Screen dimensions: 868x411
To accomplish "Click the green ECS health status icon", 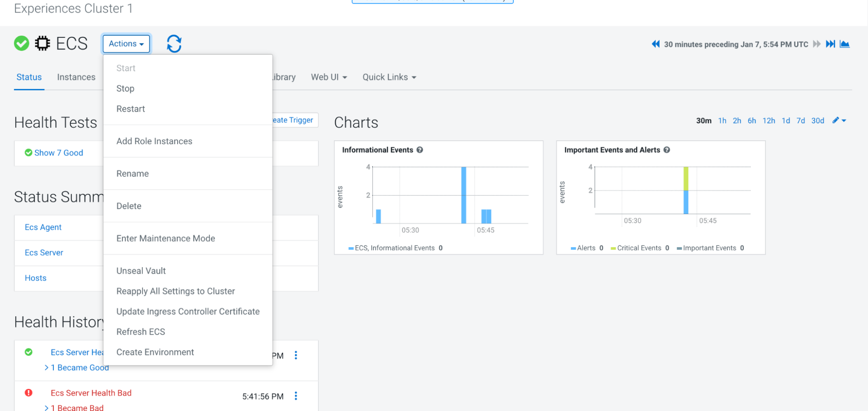I will [21, 43].
